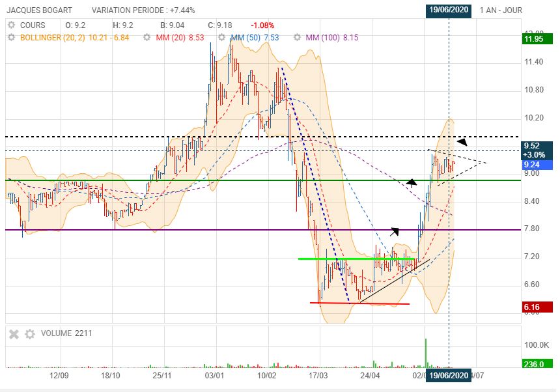
Task: Open MM (100) settings gear
Action: click(297, 38)
